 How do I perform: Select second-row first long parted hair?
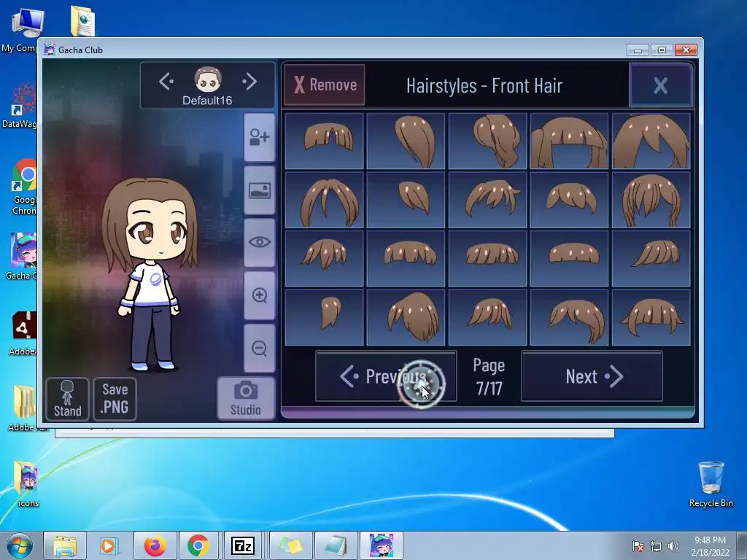(324, 200)
